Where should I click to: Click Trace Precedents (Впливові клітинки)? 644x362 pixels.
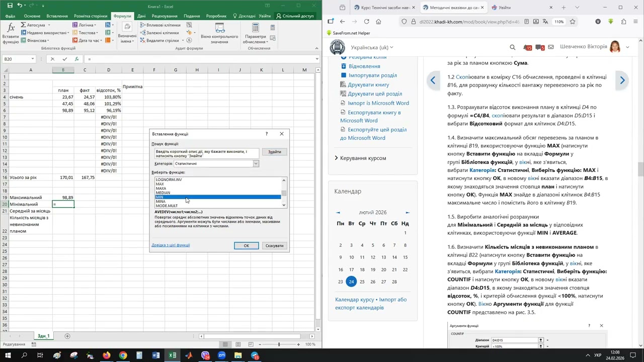click(x=159, y=25)
